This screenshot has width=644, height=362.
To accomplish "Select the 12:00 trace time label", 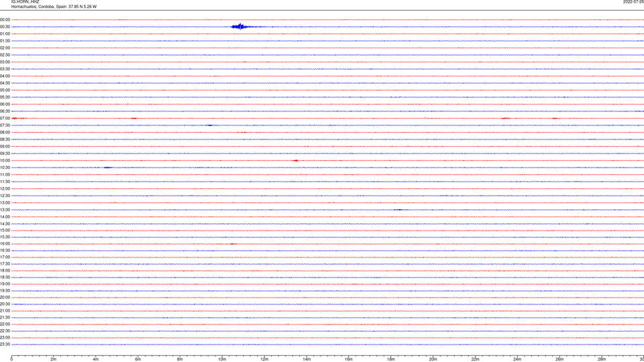I will click(x=5, y=189).
